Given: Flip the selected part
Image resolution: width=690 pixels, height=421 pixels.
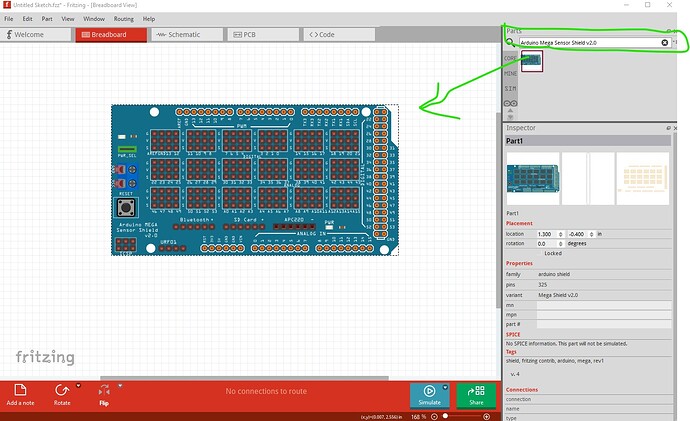Looking at the screenshot, I should (x=104, y=394).
